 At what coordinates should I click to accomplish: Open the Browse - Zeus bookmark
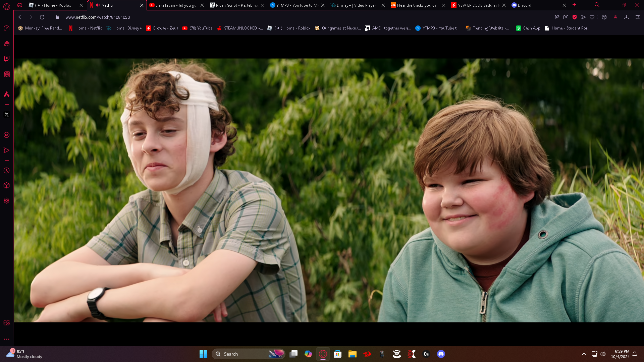pos(162,28)
